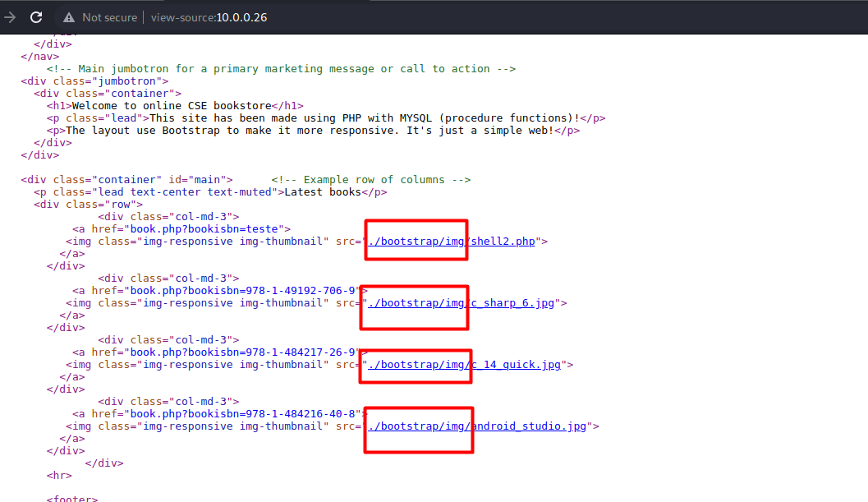Click the 'This site has been made using PHP' line
This screenshot has width=868, height=502.
pos(326,118)
